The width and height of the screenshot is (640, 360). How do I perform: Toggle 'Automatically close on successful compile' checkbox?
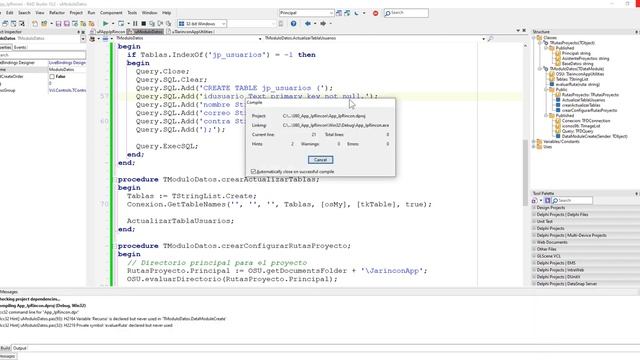pos(253,171)
